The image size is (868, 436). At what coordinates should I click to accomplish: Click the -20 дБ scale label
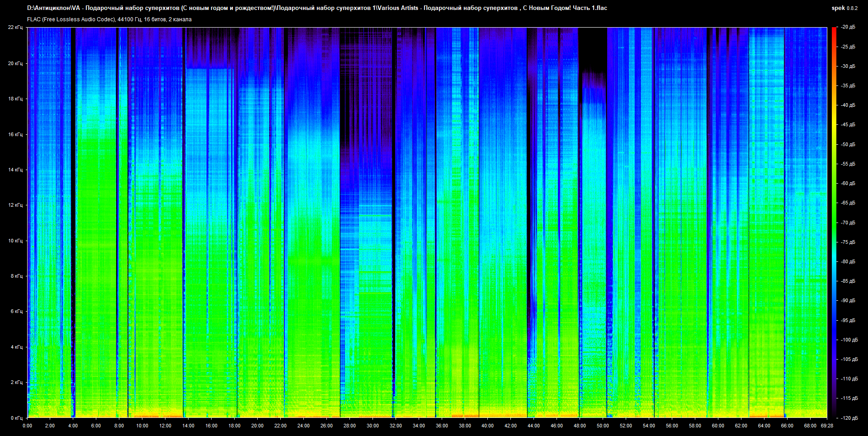pos(848,27)
